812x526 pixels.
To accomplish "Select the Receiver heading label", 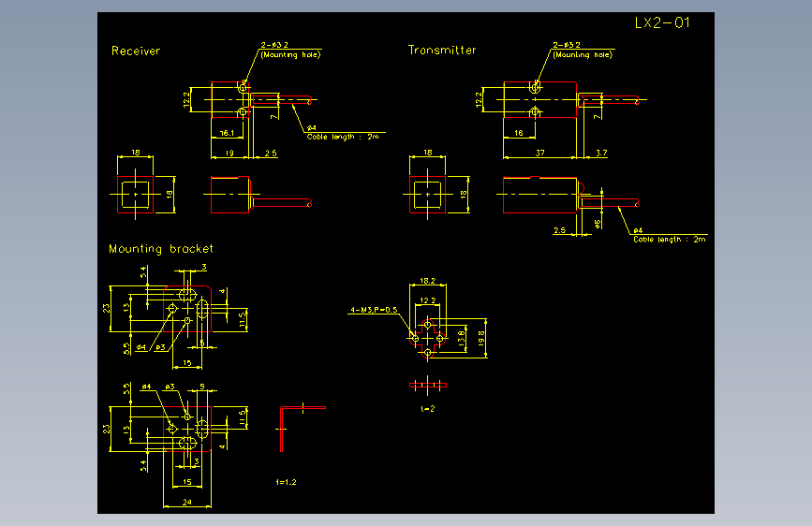I will click(136, 51).
